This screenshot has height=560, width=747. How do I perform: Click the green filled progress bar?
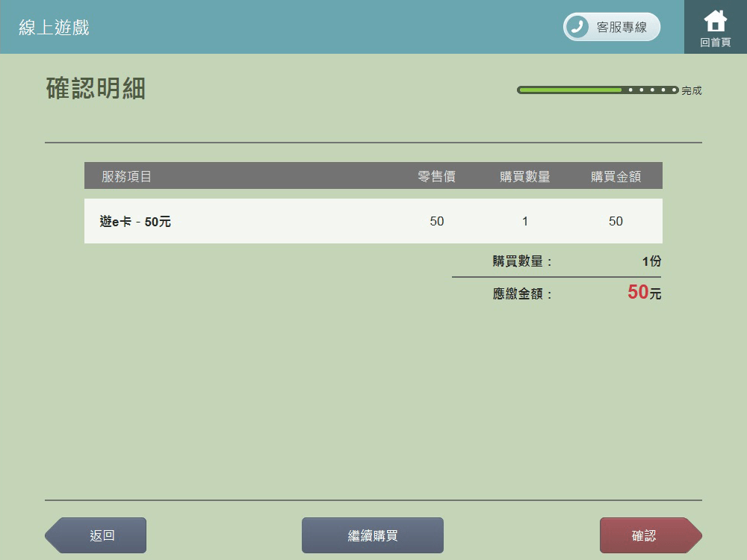[x=569, y=90]
